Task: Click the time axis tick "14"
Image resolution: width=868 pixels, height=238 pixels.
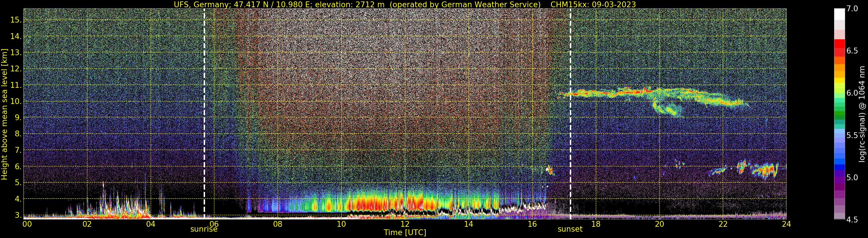Action: coord(468,224)
